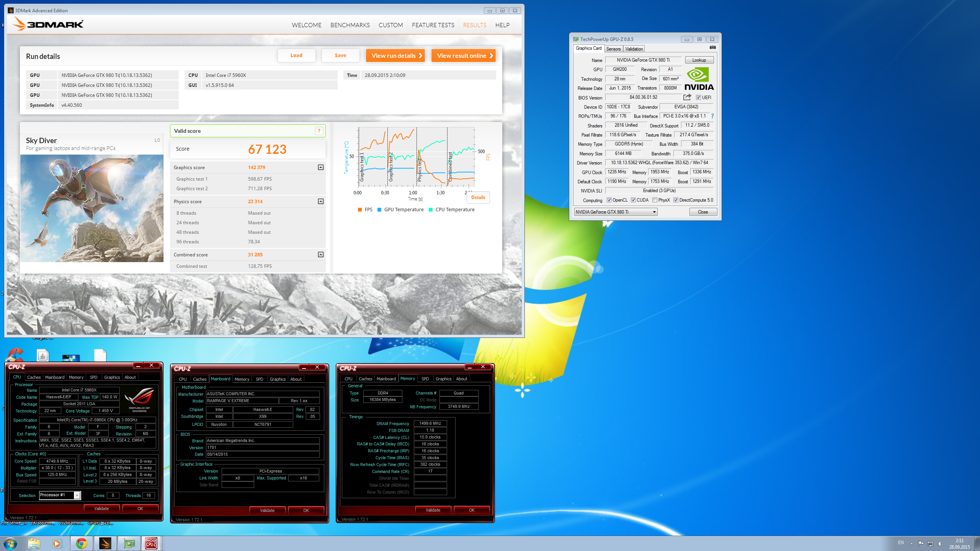The width and height of the screenshot is (980, 551).
Task: Click the Java file desktop icon
Action: pyautogui.click(x=42, y=355)
